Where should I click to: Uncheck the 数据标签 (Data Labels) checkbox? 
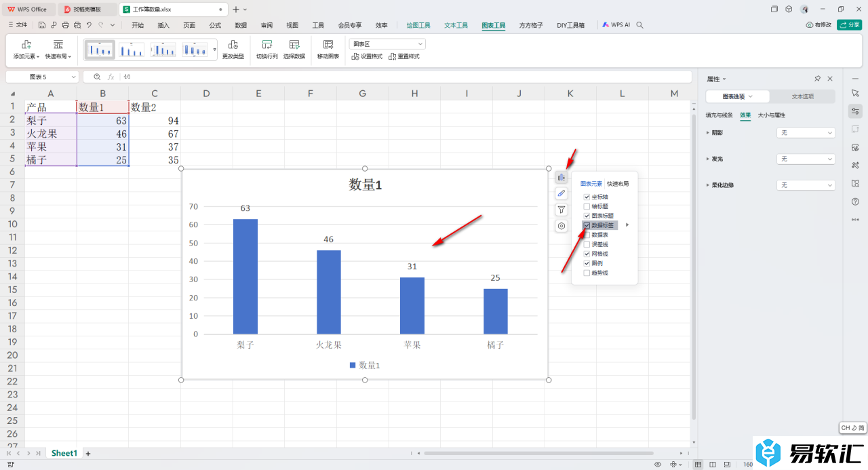click(x=587, y=225)
